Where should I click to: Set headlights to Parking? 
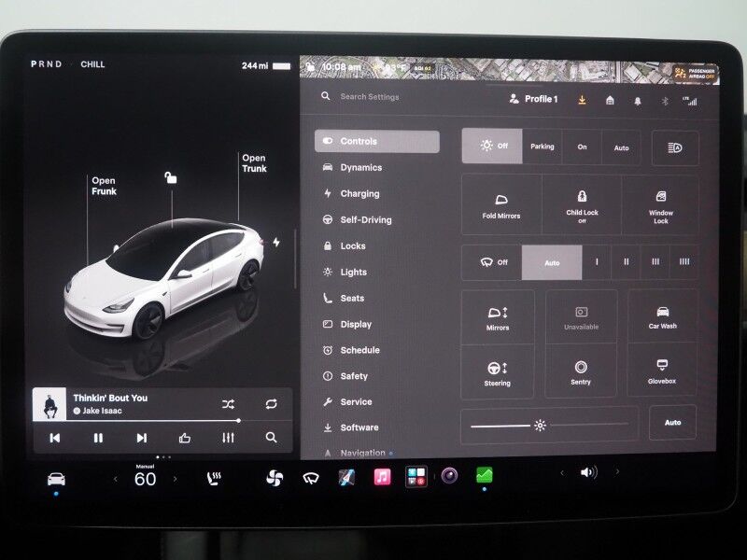[543, 147]
